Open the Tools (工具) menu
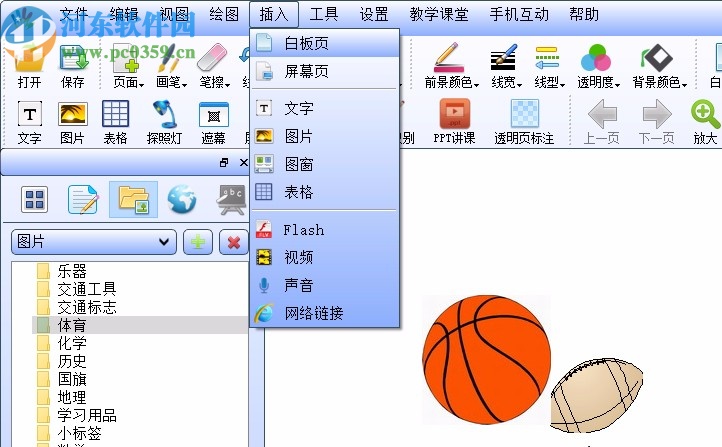 [324, 14]
